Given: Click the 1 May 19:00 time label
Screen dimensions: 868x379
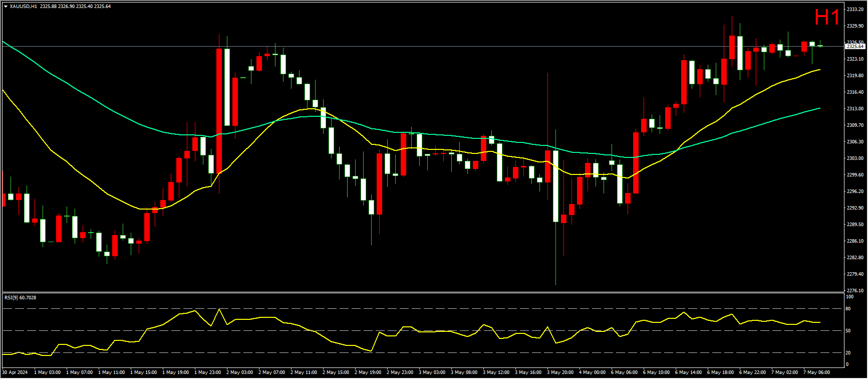Looking at the screenshot, I should tap(176, 372).
